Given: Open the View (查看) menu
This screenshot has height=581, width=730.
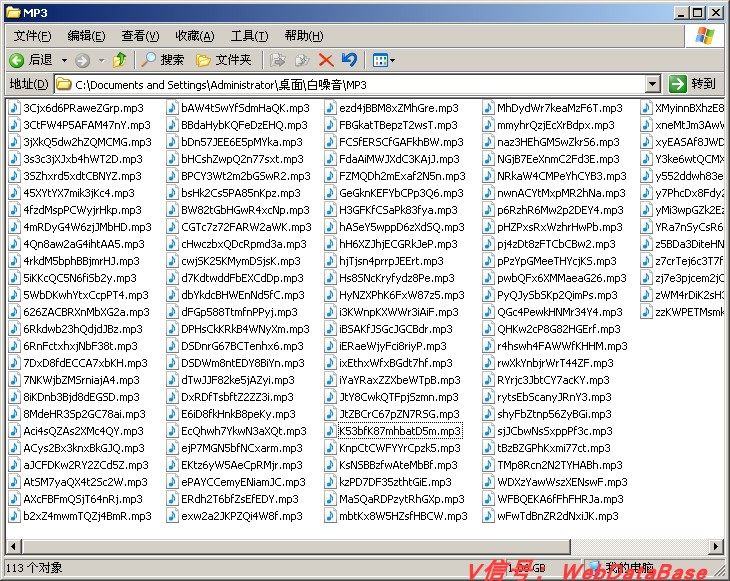Looking at the screenshot, I should (140, 36).
